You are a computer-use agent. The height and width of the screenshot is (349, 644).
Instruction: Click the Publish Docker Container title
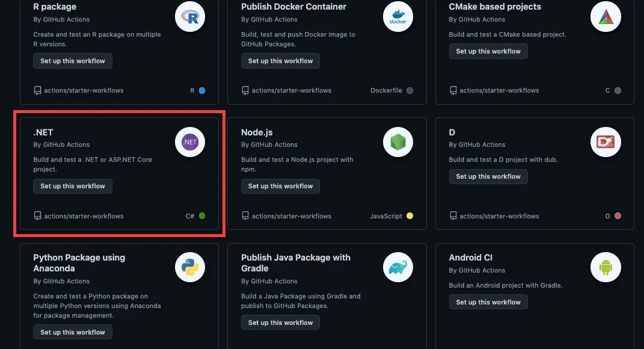[293, 7]
